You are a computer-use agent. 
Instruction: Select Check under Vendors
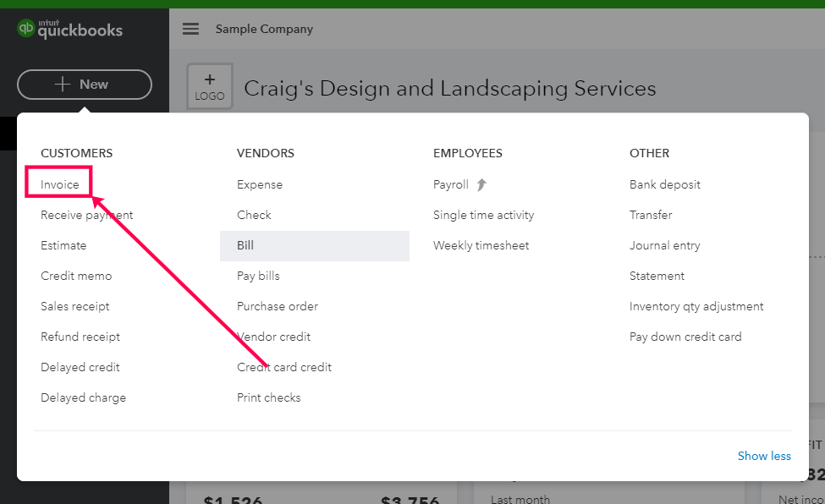pyautogui.click(x=254, y=215)
